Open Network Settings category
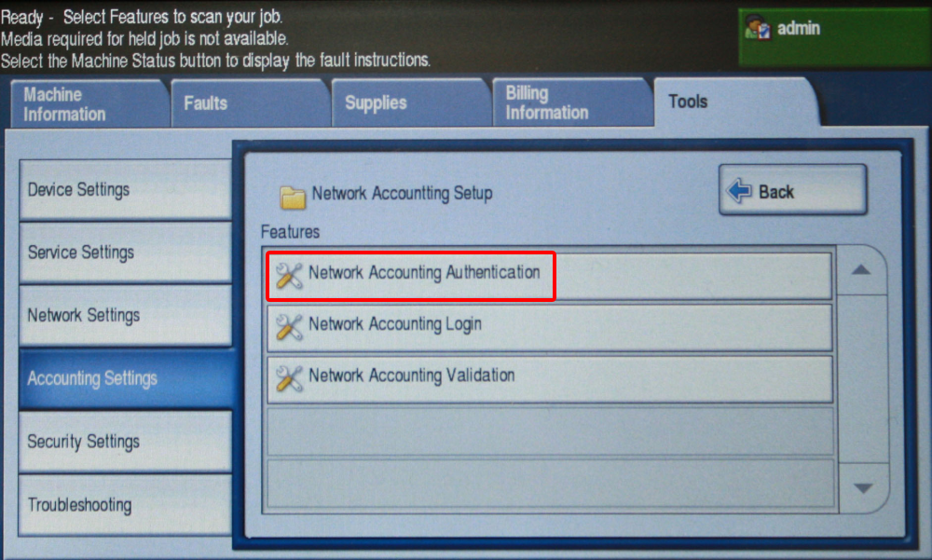The height and width of the screenshot is (560, 932). point(123,316)
